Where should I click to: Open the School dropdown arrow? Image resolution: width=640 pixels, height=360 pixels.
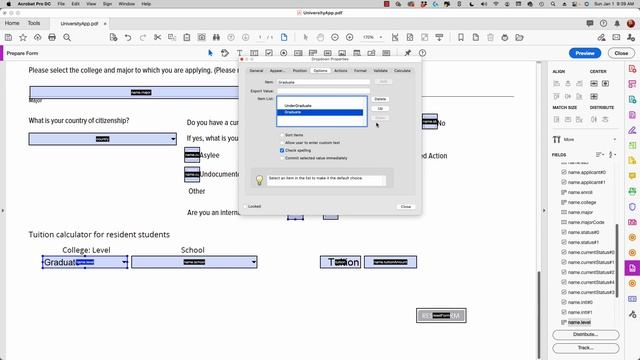pyautogui.click(x=254, y=262)
